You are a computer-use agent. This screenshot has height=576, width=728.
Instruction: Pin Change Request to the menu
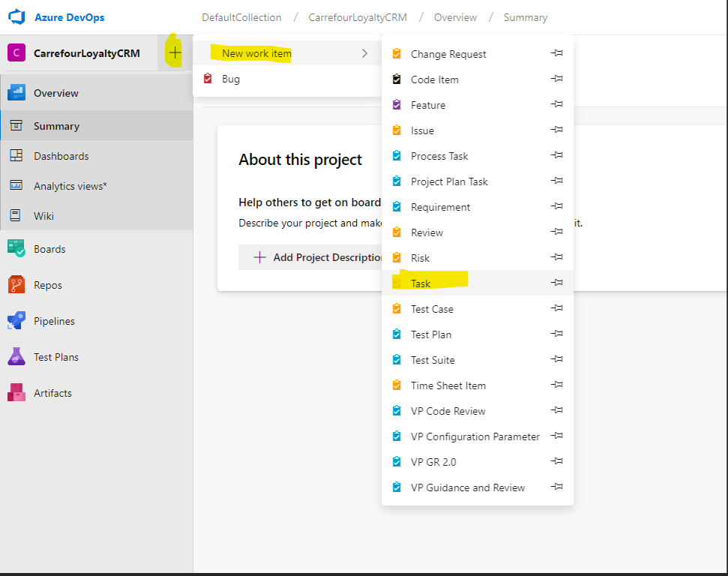coord(556,53)
